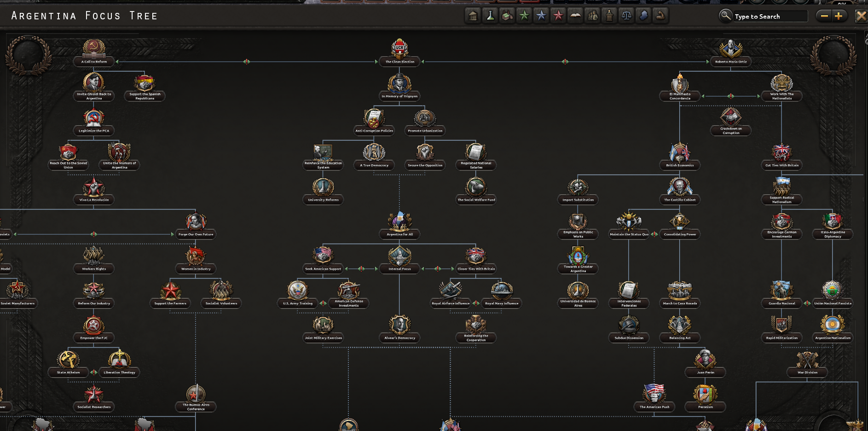Screen dimensions: 868x431
Task: Toggle the podium stability filter
Action: 609,16
